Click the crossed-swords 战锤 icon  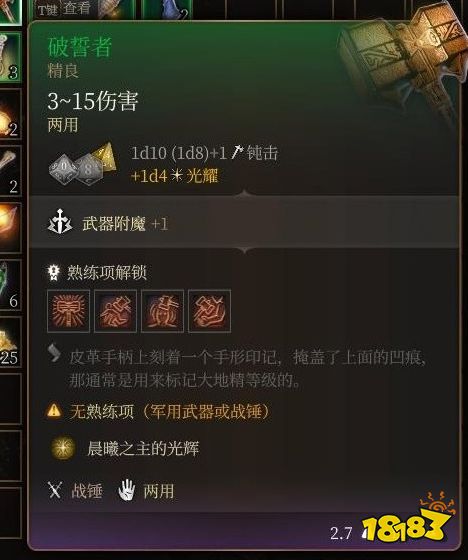55,490
